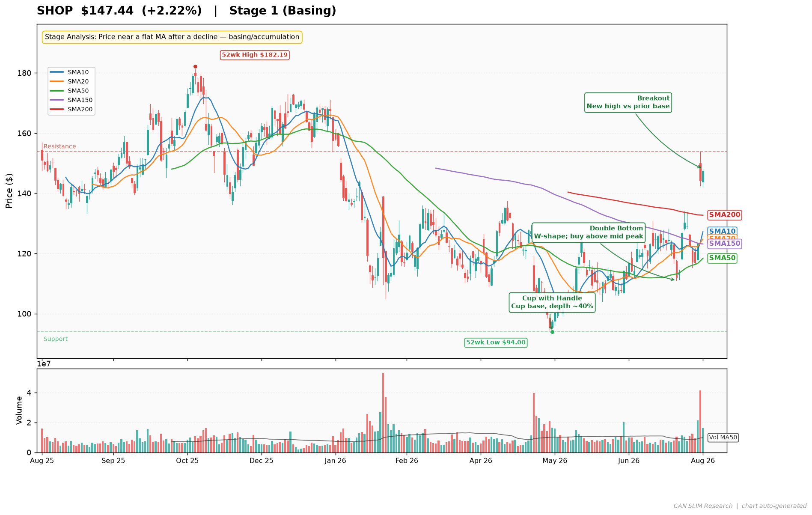Click the Dec 25 date tick
This screenshot has width=812, height=515.
pos(262,461)
